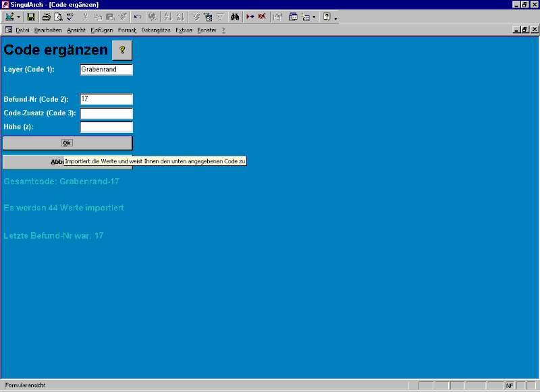Click the Save icon in toolbar
540x392 pixels.
(31, 17)
